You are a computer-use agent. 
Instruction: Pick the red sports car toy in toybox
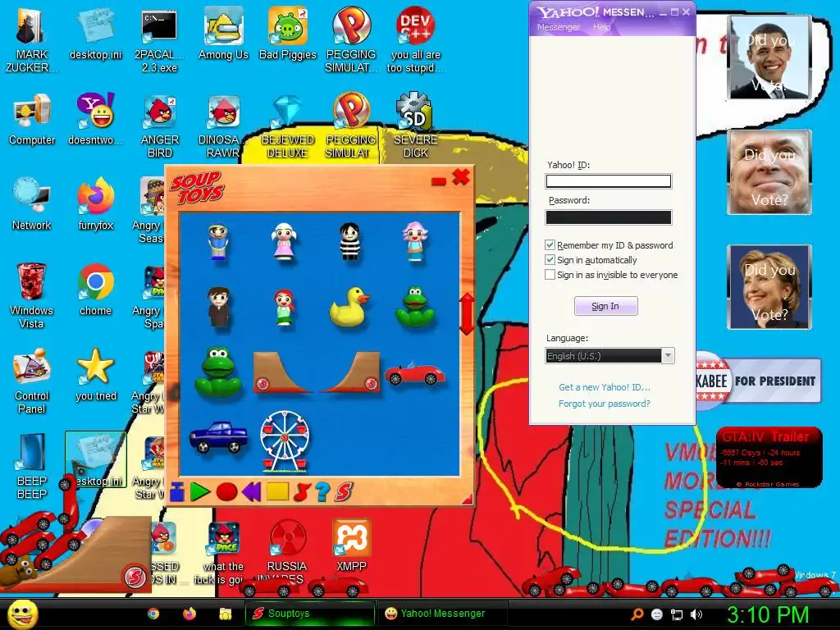coord(414,373)
